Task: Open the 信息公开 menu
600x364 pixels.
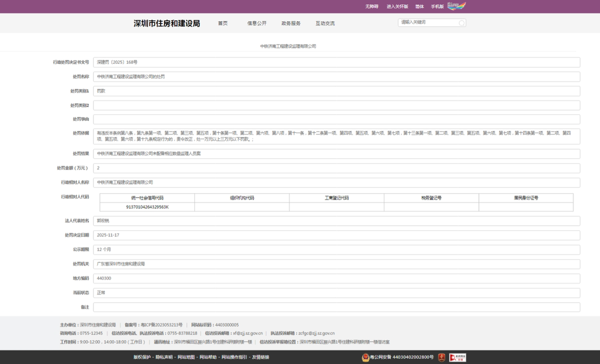Action: click(257, 23)
